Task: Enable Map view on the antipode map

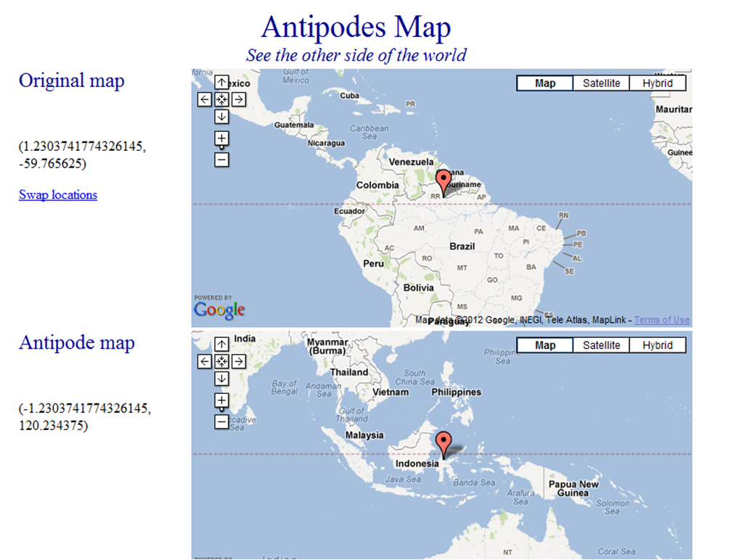Action: (x=544, y=345)
